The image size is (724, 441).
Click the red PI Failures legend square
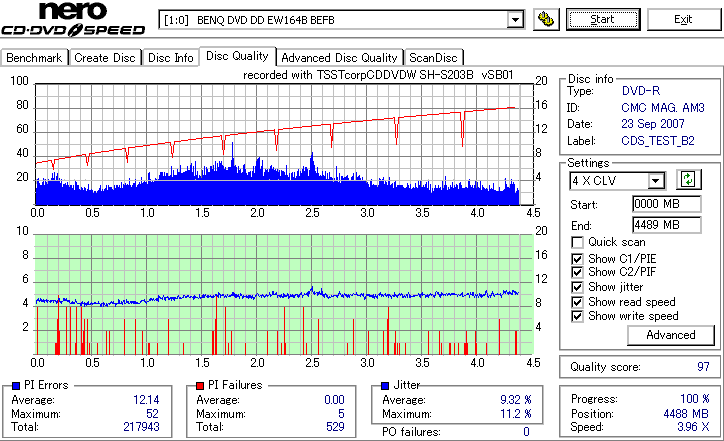200,386
